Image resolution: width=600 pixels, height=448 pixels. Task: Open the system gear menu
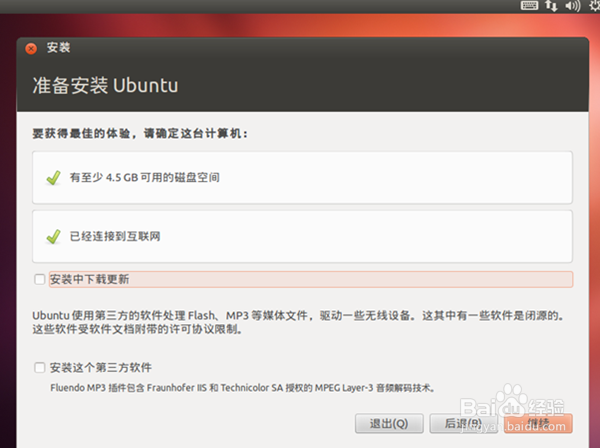coord(595,5)
